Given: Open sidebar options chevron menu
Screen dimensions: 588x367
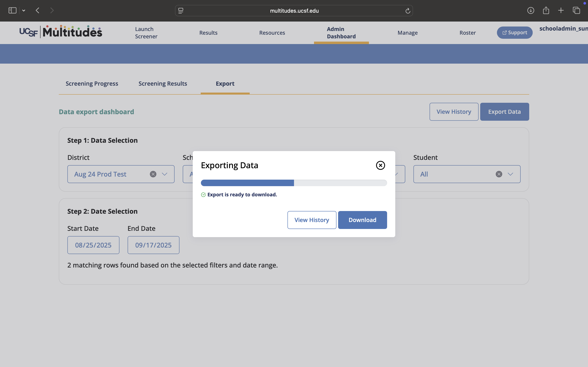Looking at the screenshot, I should coord(23,10).
